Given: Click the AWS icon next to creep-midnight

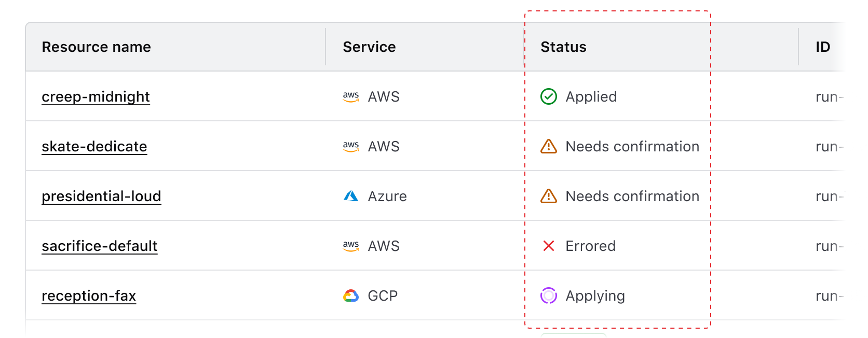Looking at the screenshot, I should pyautogui.click(x=351, y=96).
